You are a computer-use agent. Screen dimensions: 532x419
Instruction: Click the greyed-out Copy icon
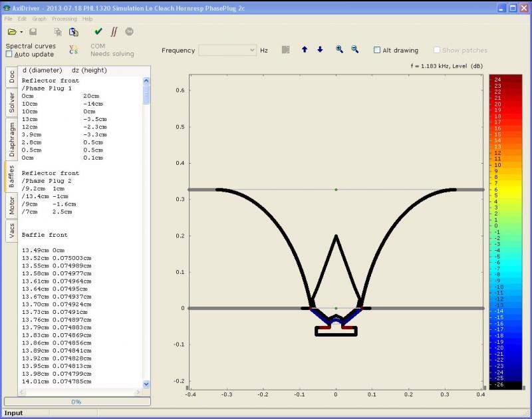[58, 32]
